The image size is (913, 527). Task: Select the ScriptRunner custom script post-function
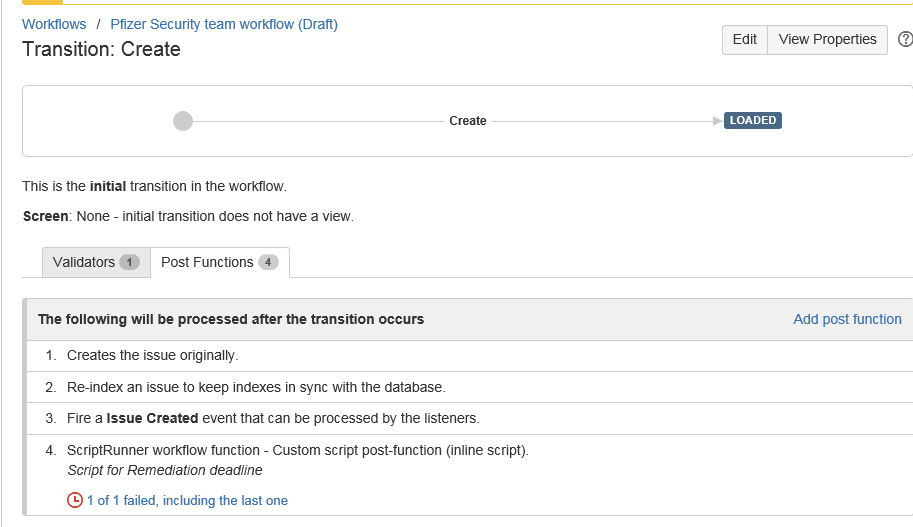(x=297, y=450)
